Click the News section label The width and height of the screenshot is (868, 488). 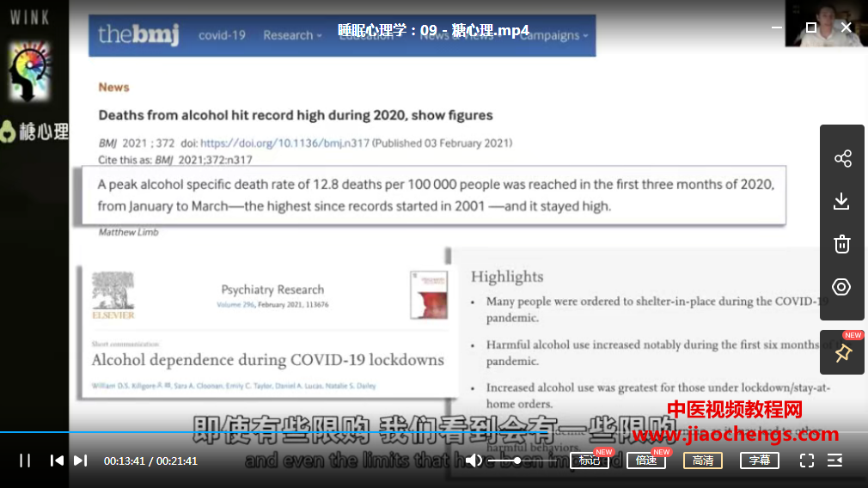point(113,88)
